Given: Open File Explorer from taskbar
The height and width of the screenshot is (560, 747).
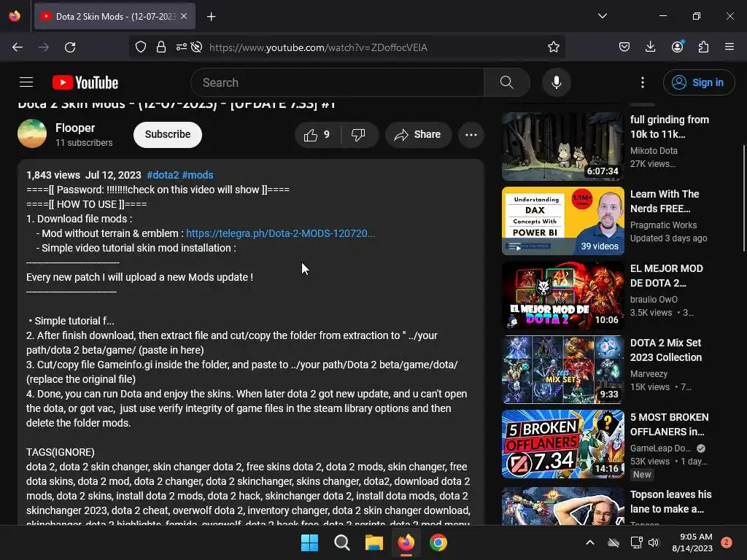Looking at the screenshot, I should coord(374,542).
